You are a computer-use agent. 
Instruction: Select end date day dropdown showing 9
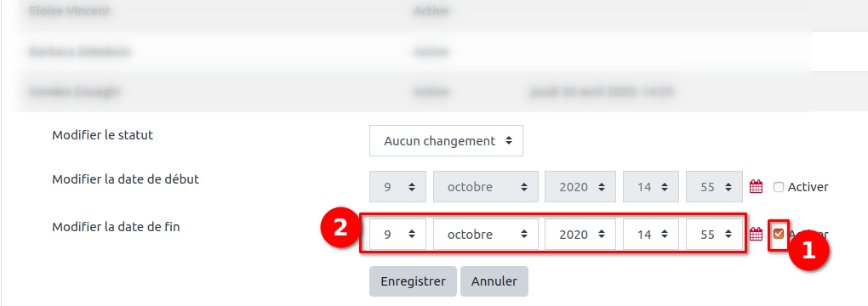(398, 234)
